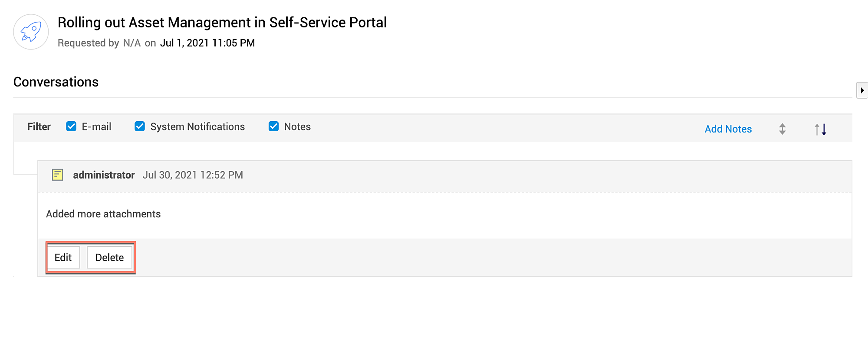Expand or collapse all conversations

[x=782, y=129]
